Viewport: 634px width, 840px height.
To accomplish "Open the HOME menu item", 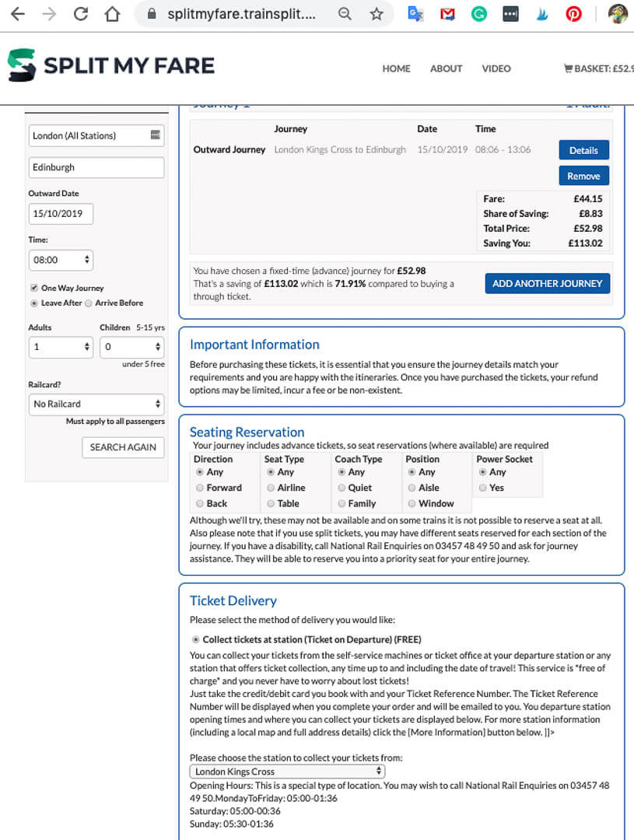I will point(396,68).
